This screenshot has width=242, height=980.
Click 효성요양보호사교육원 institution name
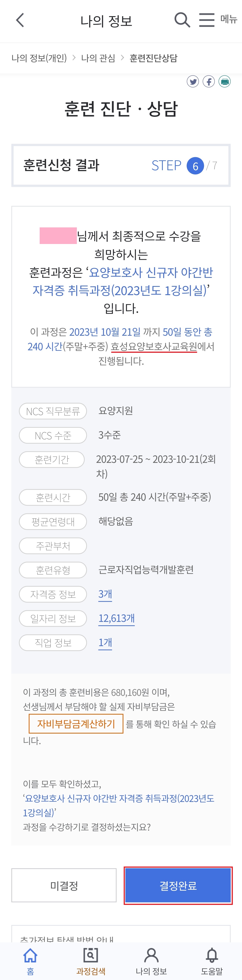point(154,346)
